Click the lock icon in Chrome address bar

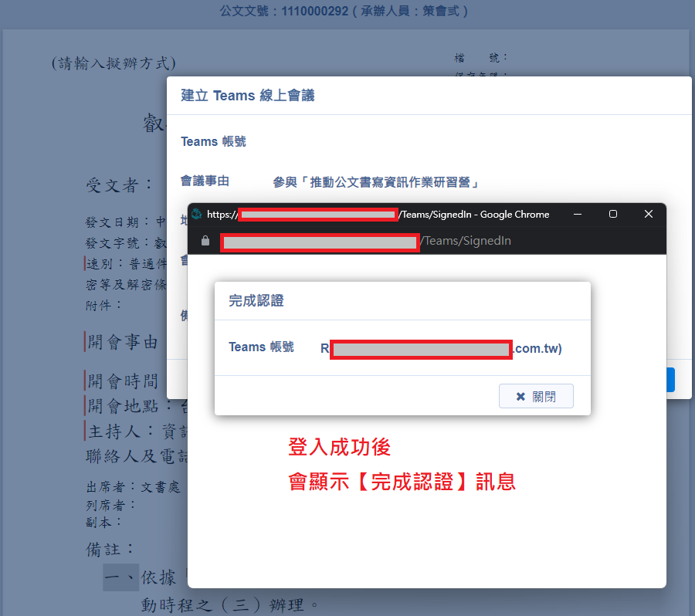click(x=205, y=241)
